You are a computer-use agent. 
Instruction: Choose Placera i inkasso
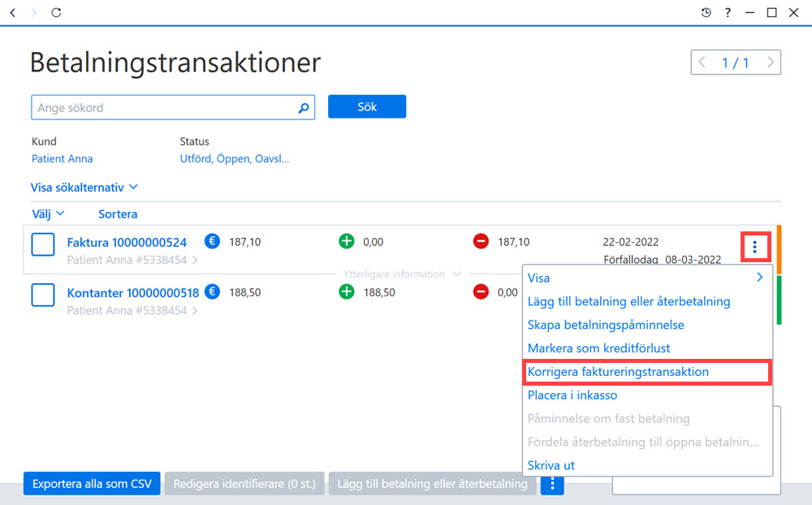pyautogui.click(x=647, y=395)
